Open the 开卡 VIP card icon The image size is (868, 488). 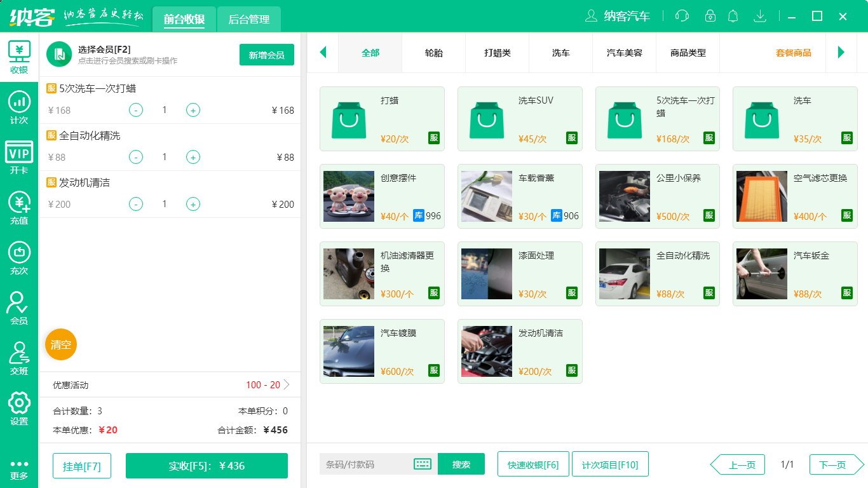click(19, 158)
